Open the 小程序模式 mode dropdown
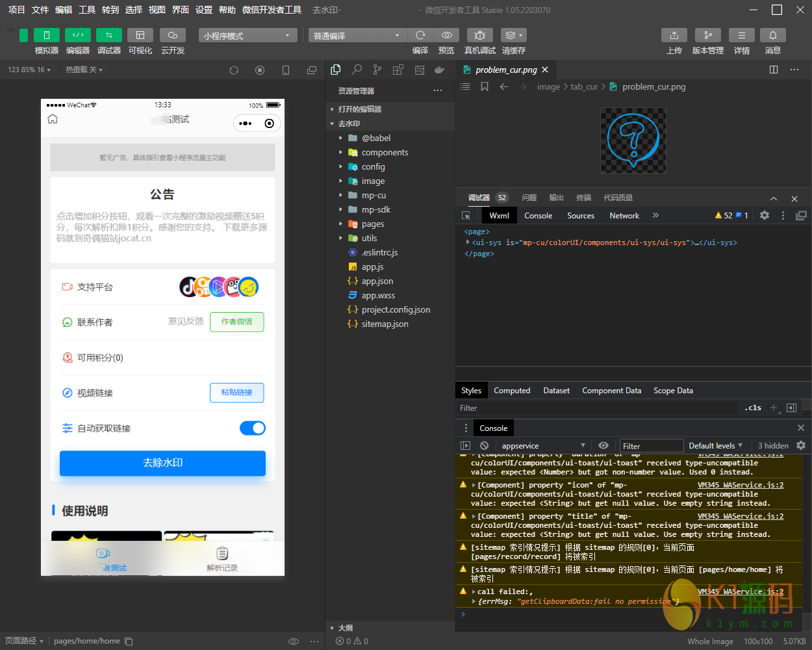Viewport: 812px width, 650px height. pos(247,36)
